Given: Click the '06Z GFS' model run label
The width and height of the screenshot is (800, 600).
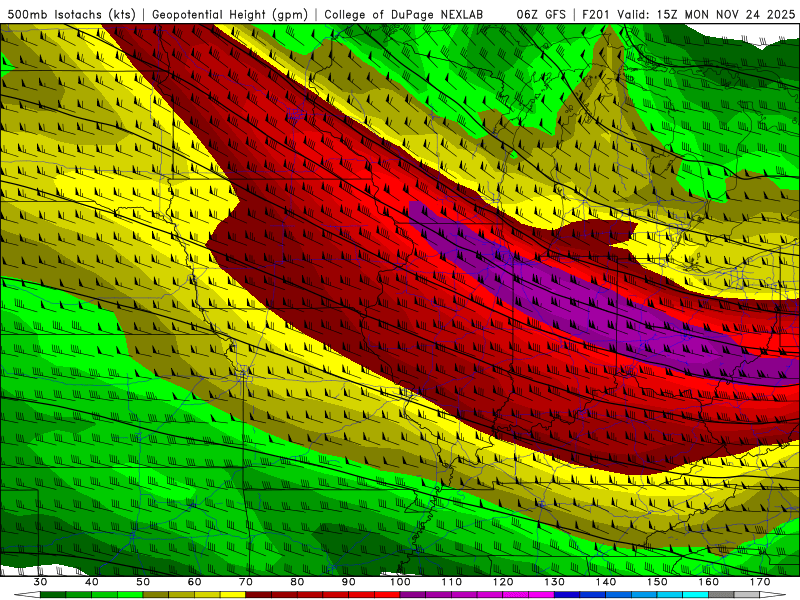Looking at the screenshot, I should point(541,14).
